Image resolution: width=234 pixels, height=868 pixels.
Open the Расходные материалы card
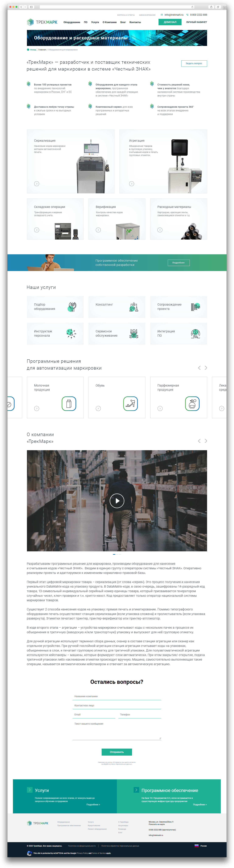(179, 219)
